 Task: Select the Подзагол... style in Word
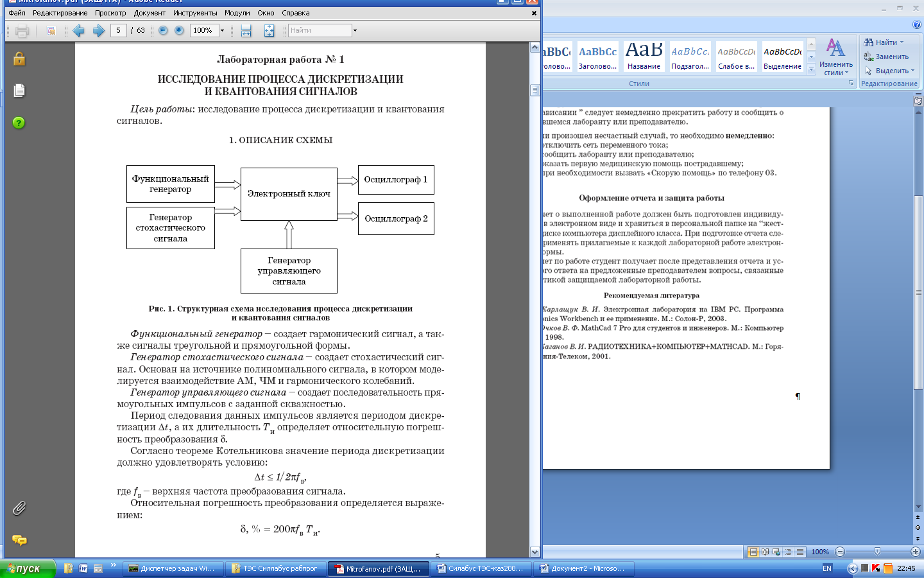(x=690, y=57)
